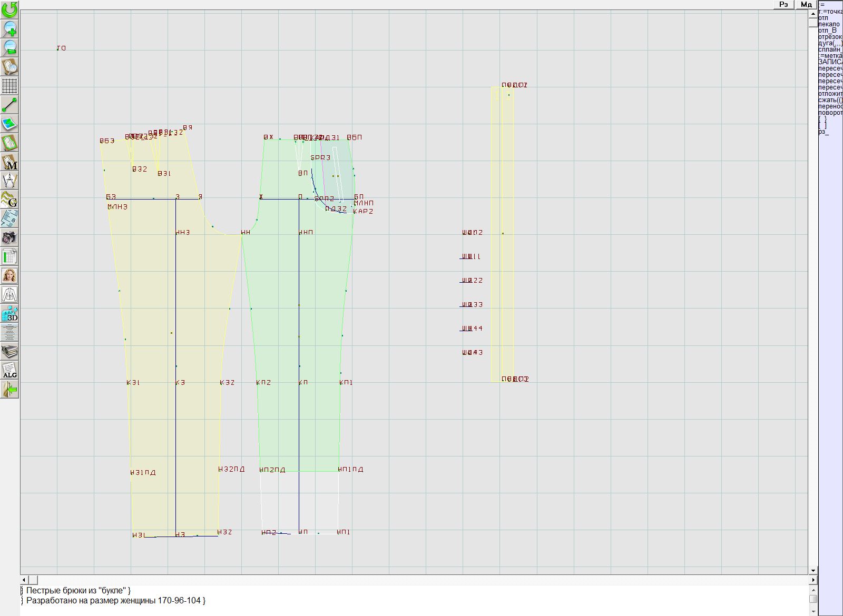Screen dimensions: 843x616
Task: Zoom in with the magnifier plus icon
Action: (x=9, y=28)
